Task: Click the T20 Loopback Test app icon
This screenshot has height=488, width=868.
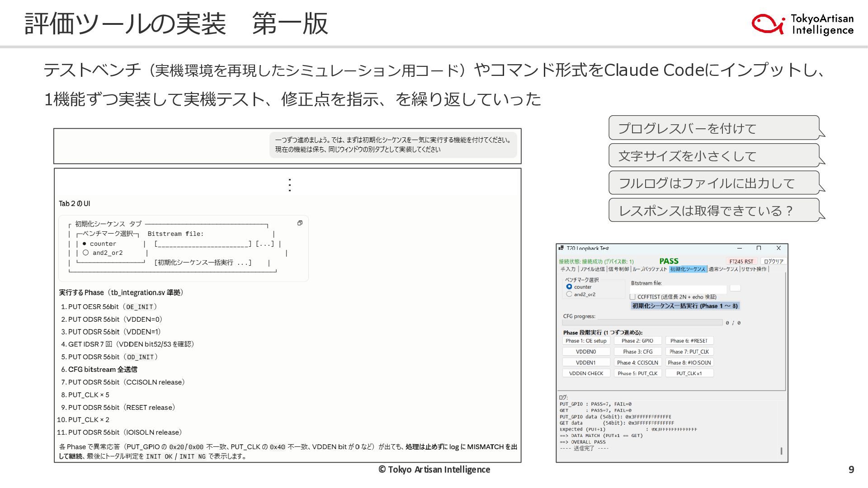Action: click(x=561, y=248)
